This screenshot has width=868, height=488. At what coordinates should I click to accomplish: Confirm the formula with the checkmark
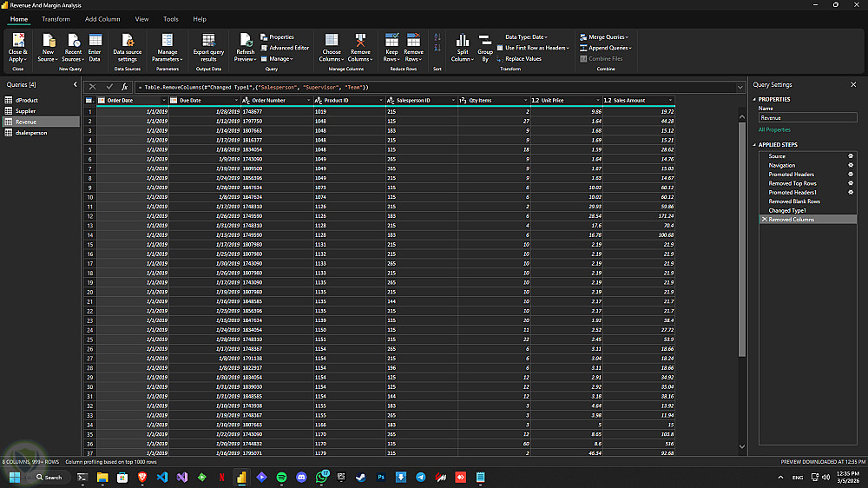pos(109,87)
